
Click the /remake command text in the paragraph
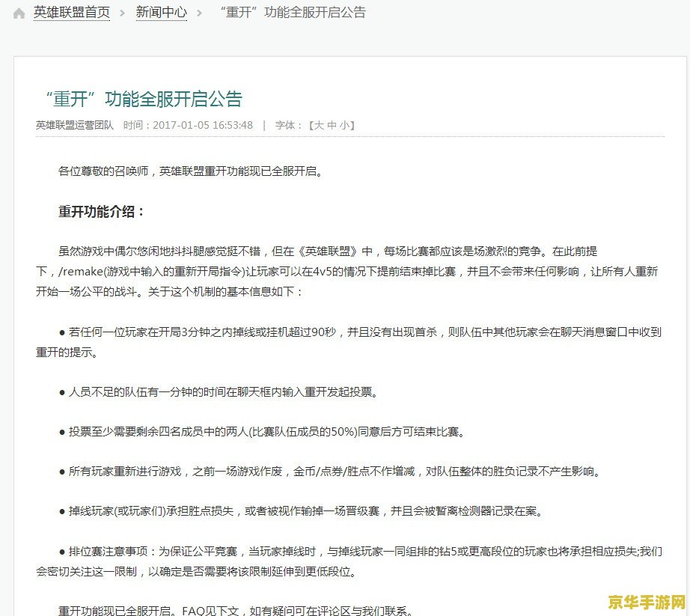coord(80,272)
